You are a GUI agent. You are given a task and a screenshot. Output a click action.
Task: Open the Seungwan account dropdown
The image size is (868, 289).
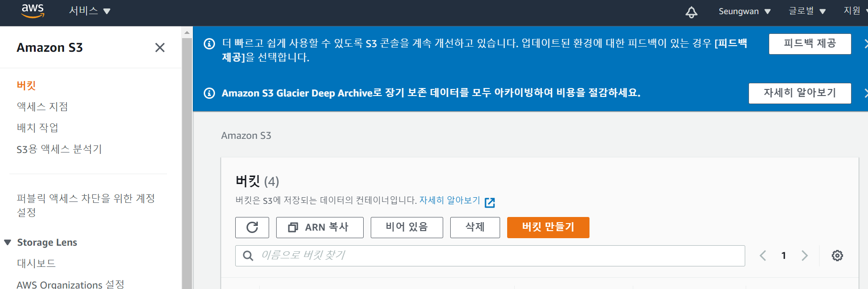744,11
